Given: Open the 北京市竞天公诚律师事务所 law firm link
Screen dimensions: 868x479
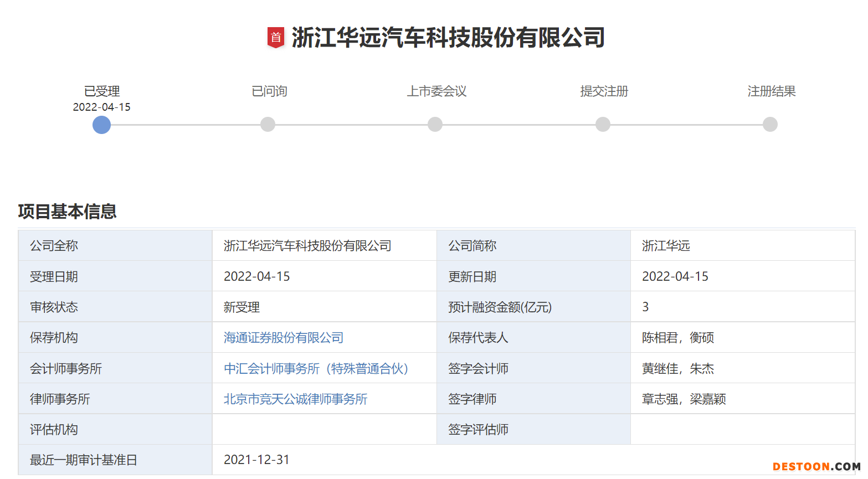Looking at the screenshot, I should [295, 399].
